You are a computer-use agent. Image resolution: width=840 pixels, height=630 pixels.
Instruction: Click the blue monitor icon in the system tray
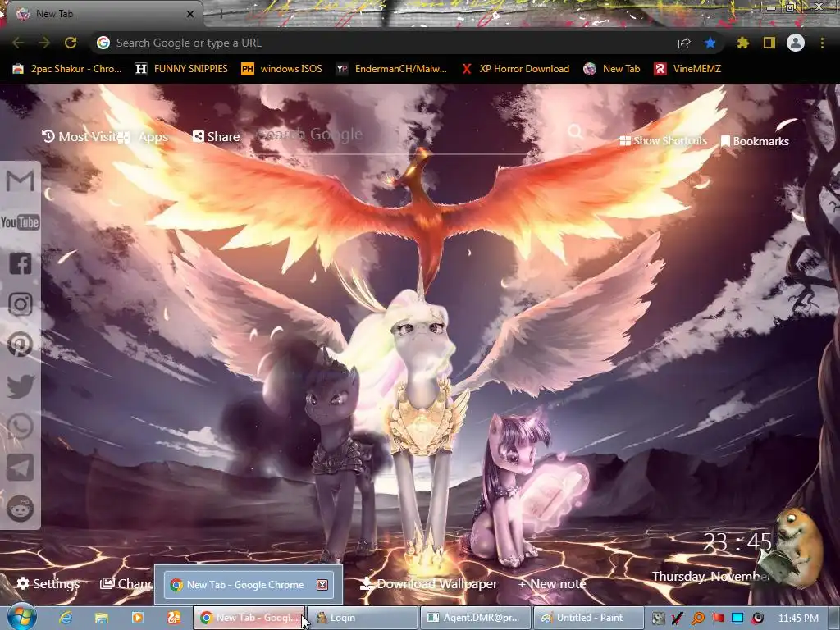click(x=737, y=619)
